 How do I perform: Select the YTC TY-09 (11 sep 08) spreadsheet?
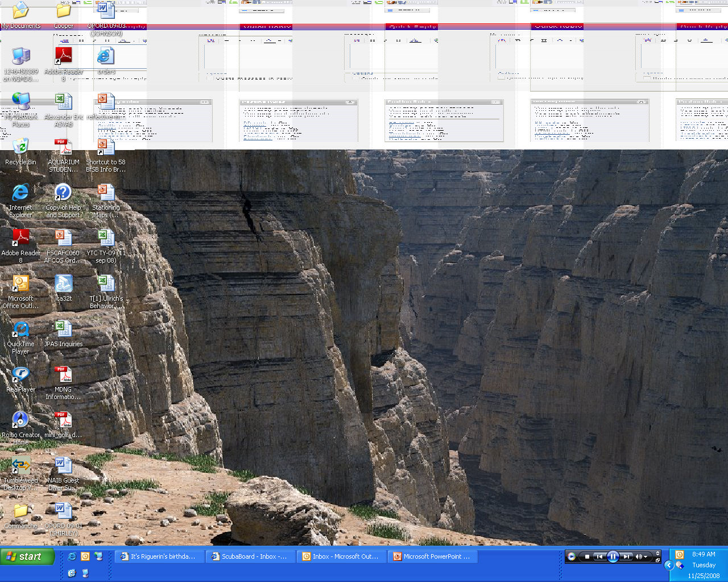[106, 246]
